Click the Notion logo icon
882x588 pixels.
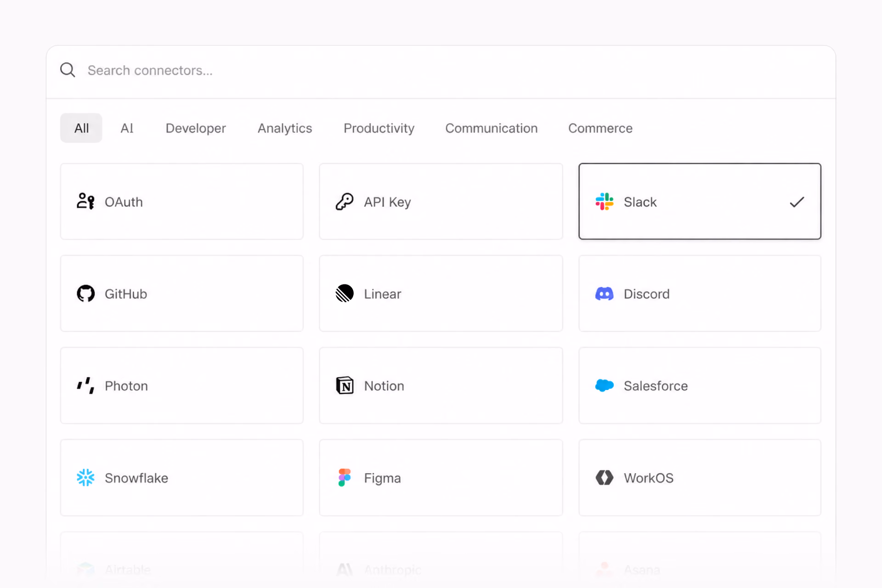(345, 385)
